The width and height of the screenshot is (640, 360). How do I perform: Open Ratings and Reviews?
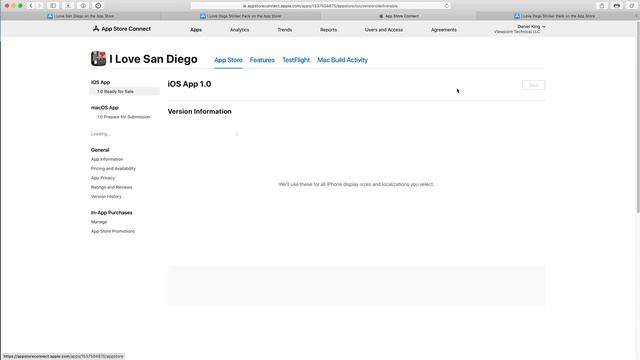(x=111, y=187)
